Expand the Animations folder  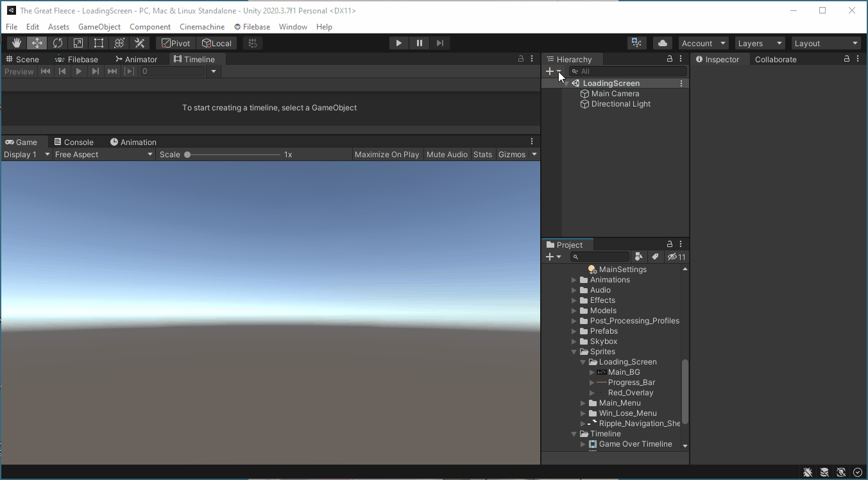point(574,280)
